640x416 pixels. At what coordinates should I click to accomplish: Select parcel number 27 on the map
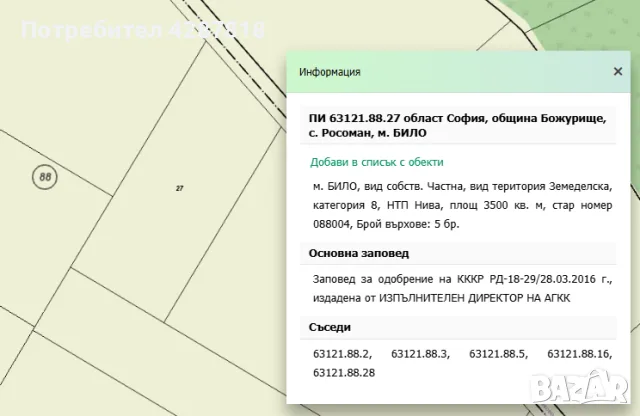[x=180, y=188]
